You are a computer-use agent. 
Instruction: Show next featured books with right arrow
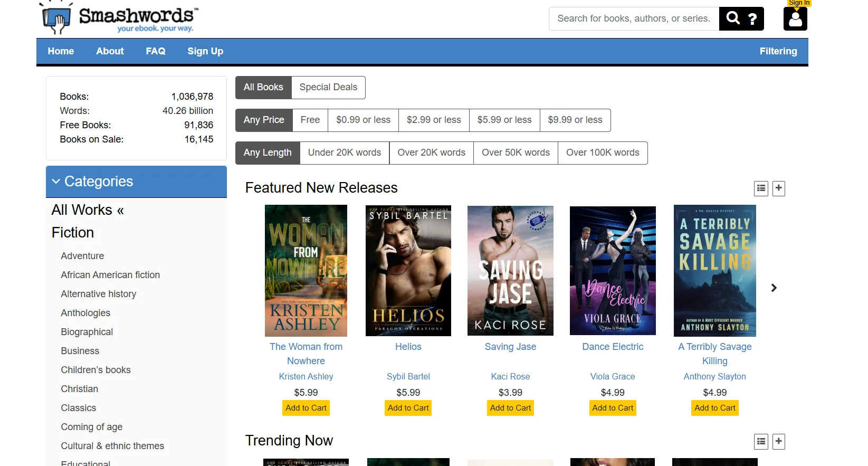[x=774, y=288]
